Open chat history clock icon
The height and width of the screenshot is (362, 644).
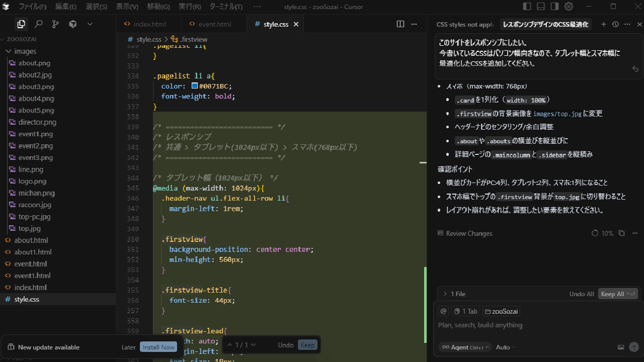click(x=615, y=24)
